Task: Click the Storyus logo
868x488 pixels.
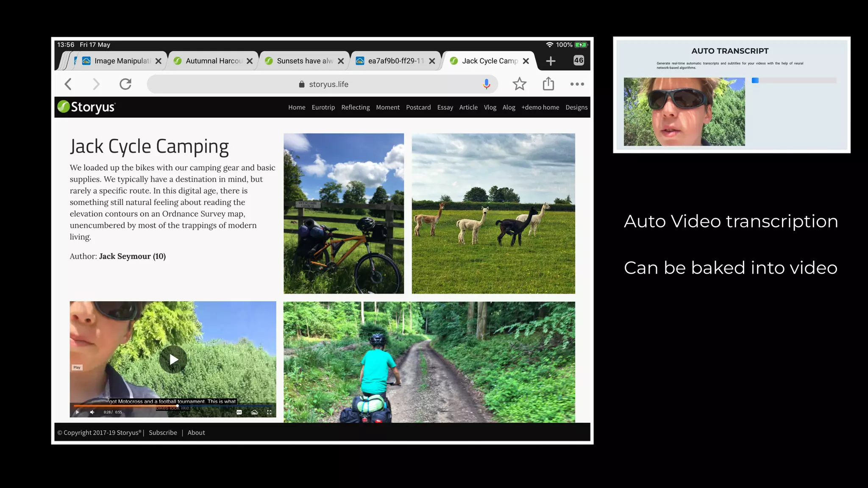Action: point(86,107)
